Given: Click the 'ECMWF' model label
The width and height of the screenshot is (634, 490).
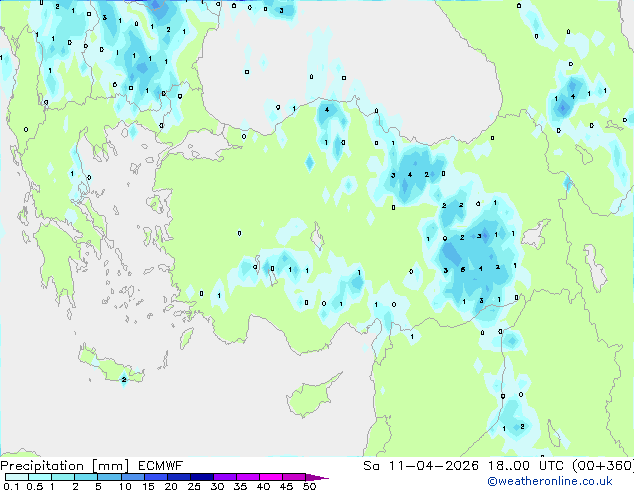Looking at the screenshot, I should (x=160, y=466).
